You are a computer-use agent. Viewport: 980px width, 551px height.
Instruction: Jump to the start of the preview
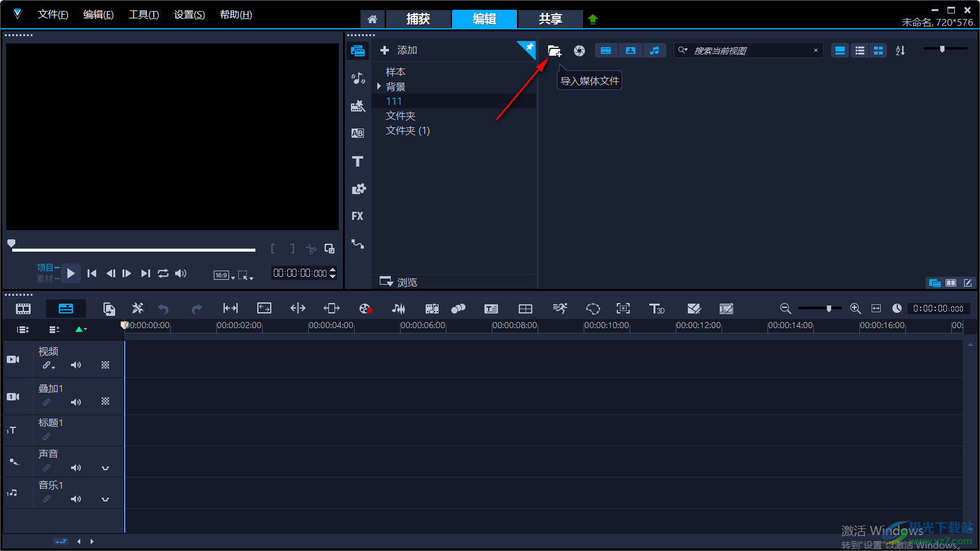pyautogui.click(x=92, y=274)
